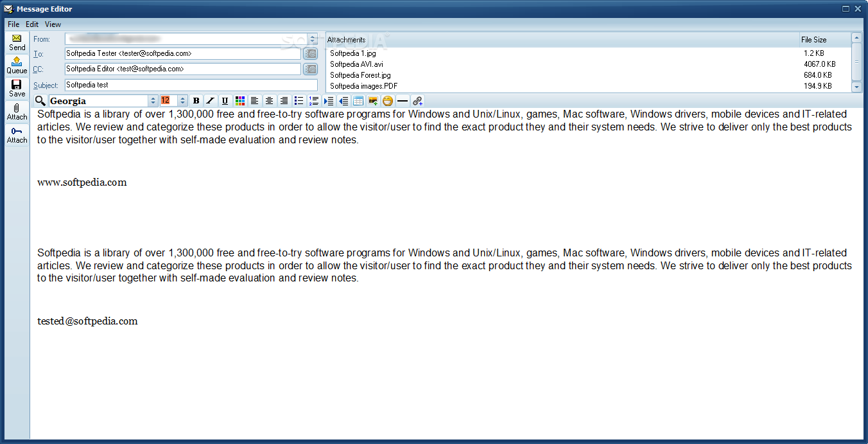Open address book for the CC field
Image resolution: width=868 pixels, height=444 pixels.
click(311, 69)
